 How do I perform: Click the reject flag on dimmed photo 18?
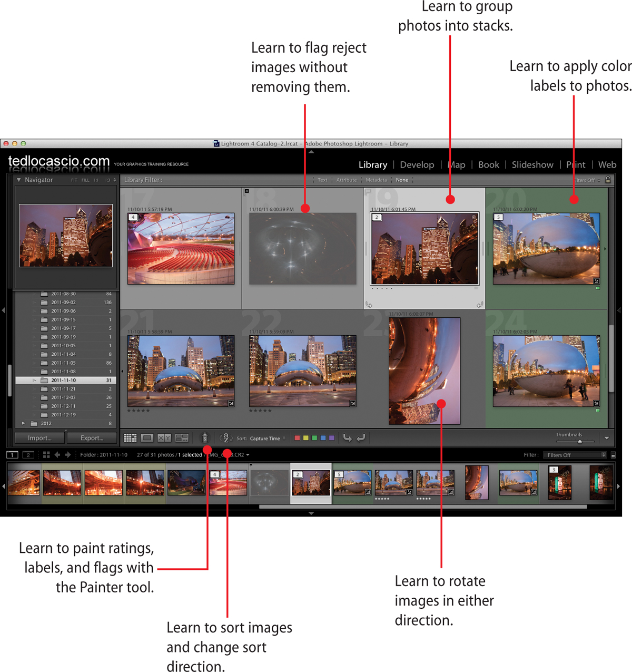pyautogui.click(x=246, y=191)
